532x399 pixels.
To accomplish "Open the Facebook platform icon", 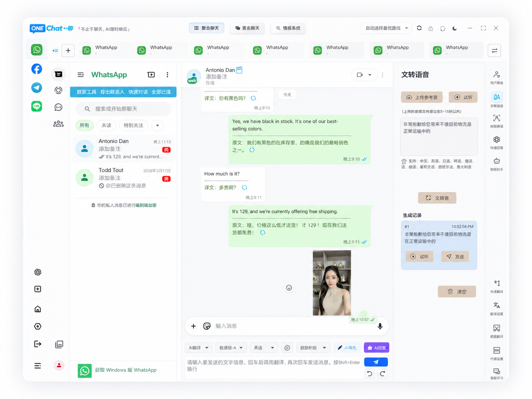I will (37, 69).
